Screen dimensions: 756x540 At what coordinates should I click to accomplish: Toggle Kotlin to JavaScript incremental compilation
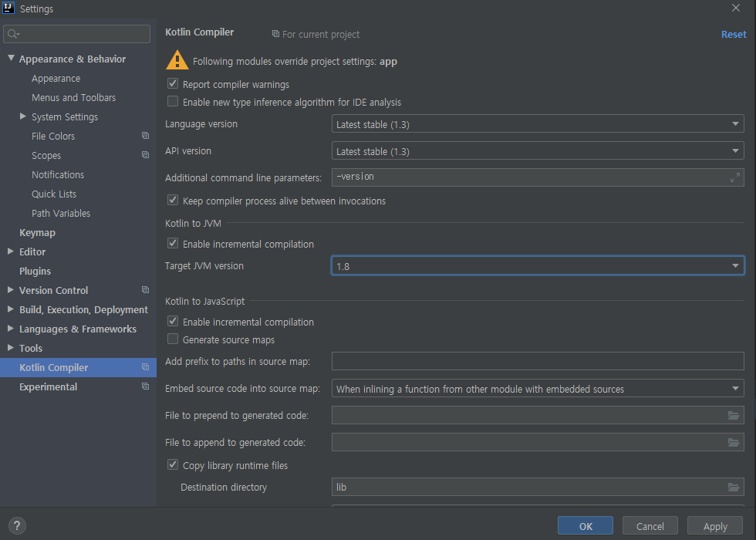pyautogui.click(x=173, y=321)
